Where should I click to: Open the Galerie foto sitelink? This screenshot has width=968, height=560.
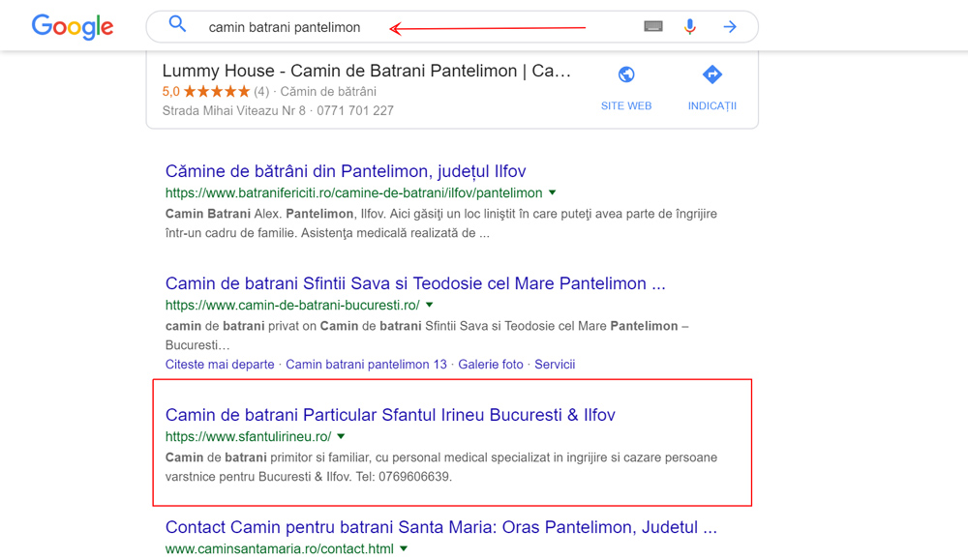491,365
